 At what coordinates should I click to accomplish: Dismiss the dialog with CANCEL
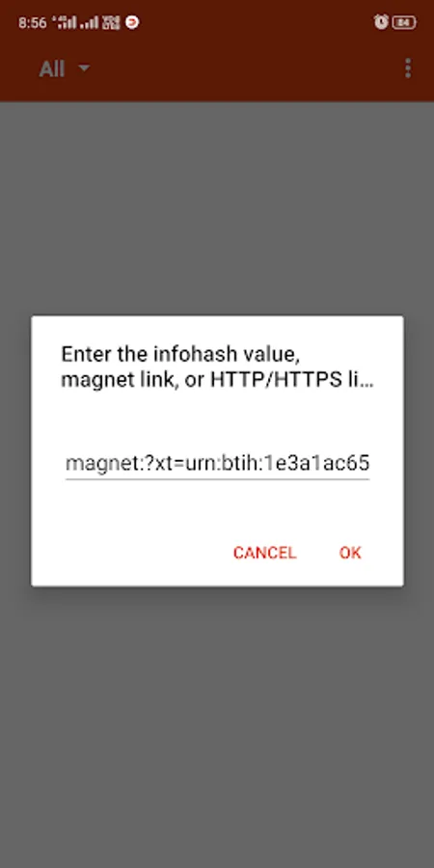point(264,553)
